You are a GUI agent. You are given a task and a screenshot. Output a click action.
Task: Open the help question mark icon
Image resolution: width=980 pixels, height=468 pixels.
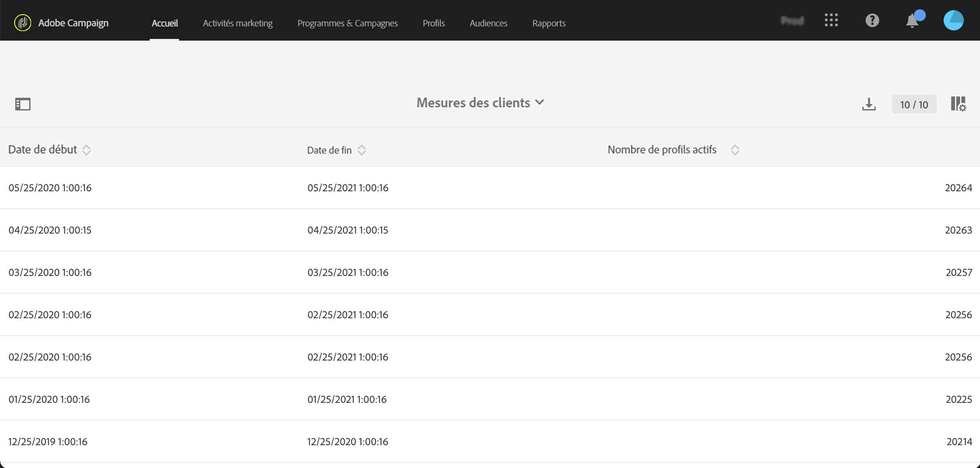[x=872, y=20]
